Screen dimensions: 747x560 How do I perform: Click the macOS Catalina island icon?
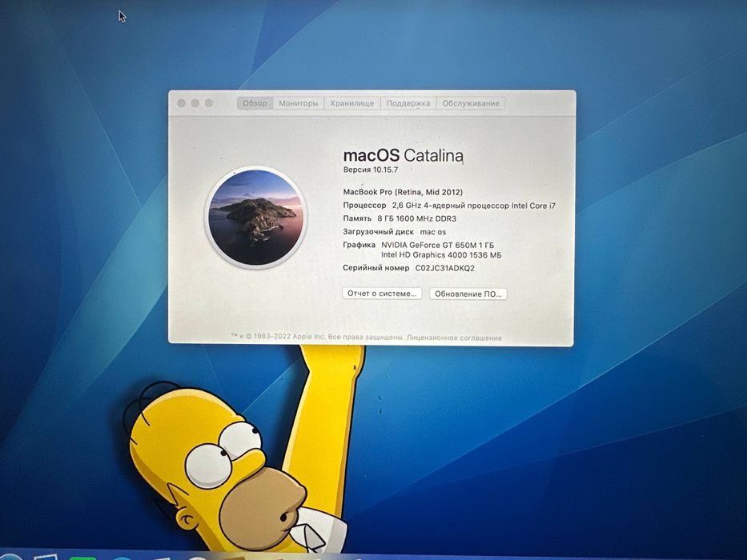click(x=256, y=218)
